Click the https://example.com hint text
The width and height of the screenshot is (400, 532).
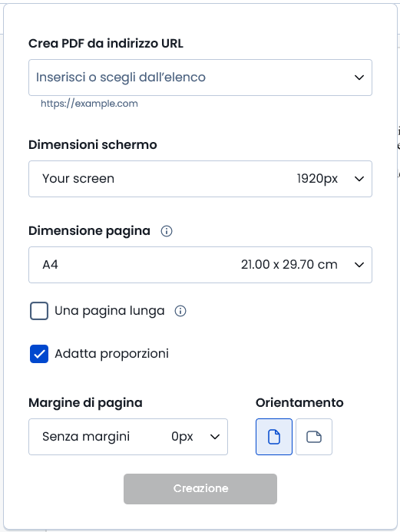click(89, 104)
